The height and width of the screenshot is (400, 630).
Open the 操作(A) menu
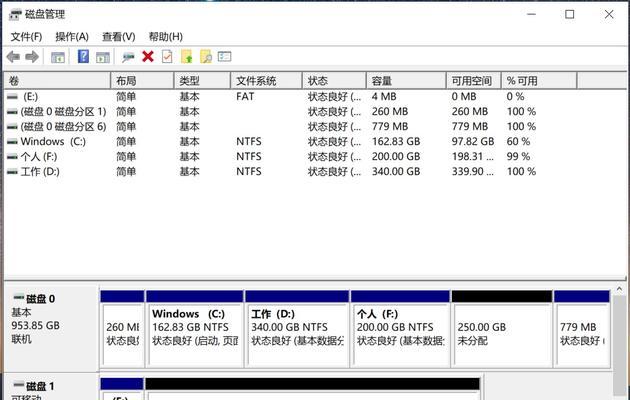click(72, 37)
